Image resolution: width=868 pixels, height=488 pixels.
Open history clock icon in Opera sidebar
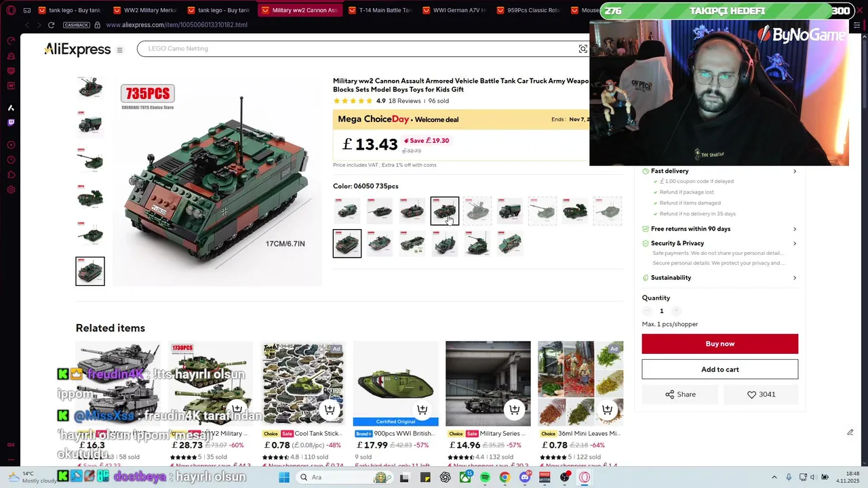coord(11,160)
